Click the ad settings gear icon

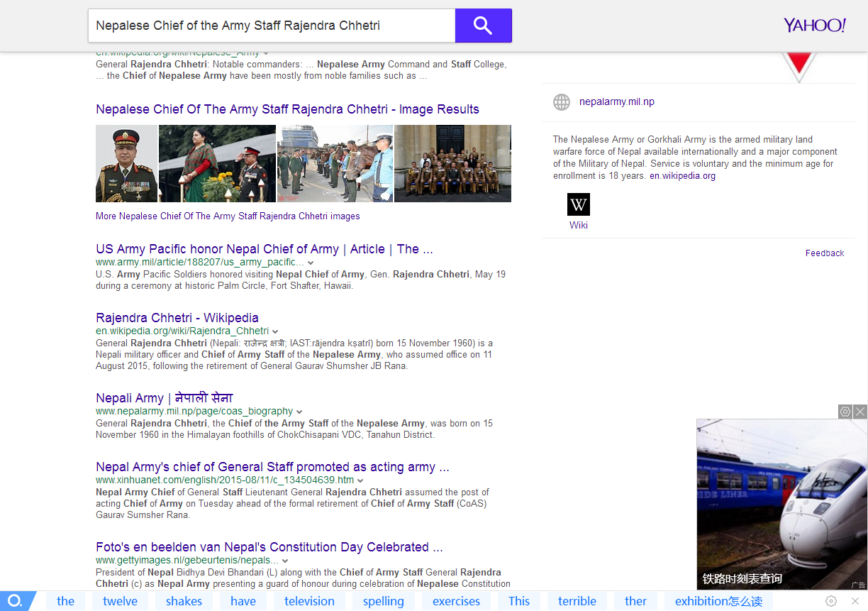(845, 412)
